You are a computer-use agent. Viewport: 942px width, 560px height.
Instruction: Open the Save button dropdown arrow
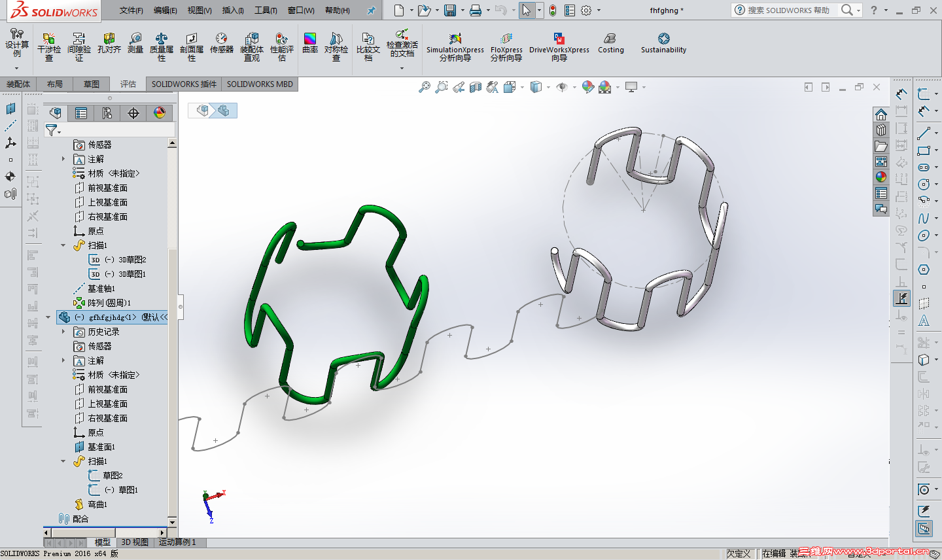(462, 10)
